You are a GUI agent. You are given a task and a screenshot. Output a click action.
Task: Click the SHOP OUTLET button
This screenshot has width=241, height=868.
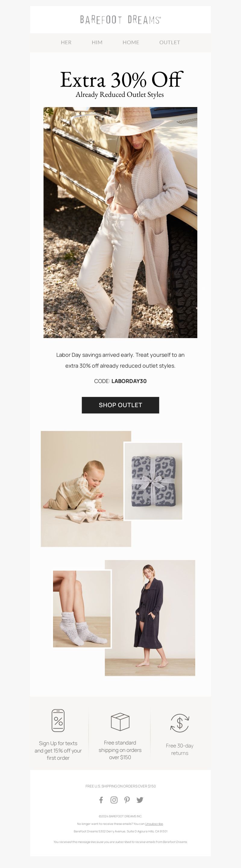click(x=120, y=405)
